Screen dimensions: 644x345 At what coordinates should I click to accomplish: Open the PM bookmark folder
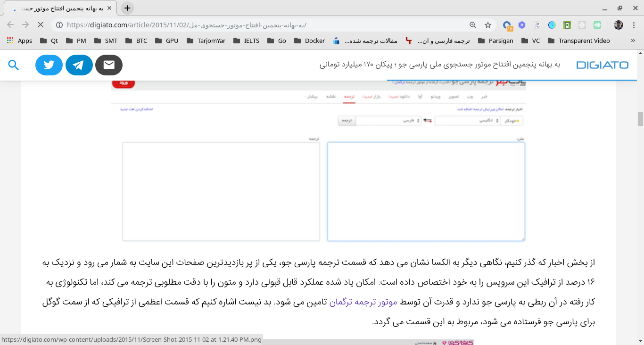pos(76,41)
